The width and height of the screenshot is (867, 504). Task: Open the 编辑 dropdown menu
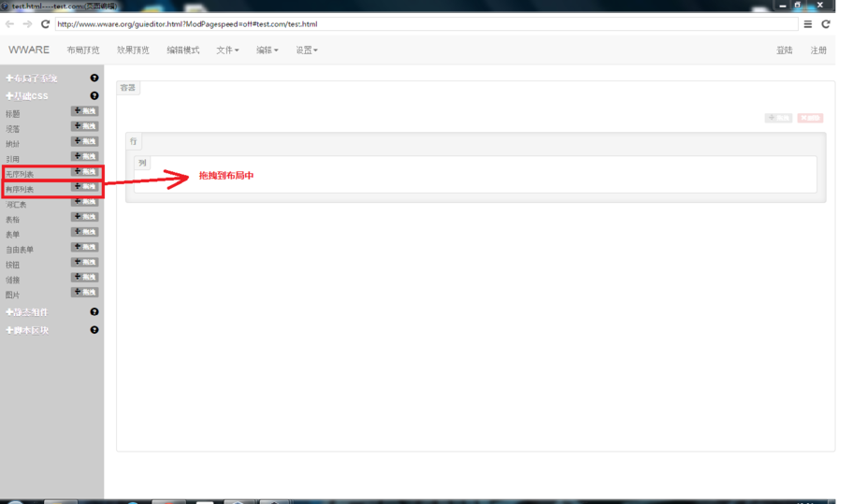click(267, 50)
